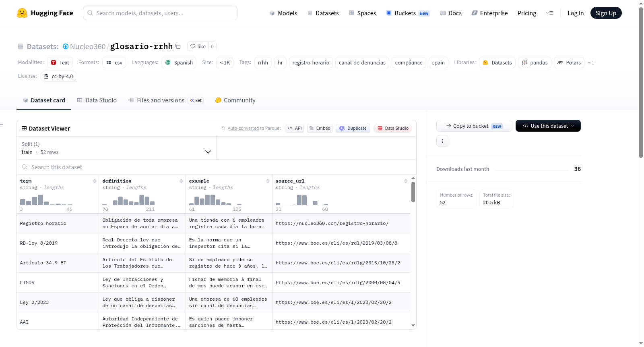Open the Files and versions tab
Screen dimensions: 644x347
coord(166,100)
